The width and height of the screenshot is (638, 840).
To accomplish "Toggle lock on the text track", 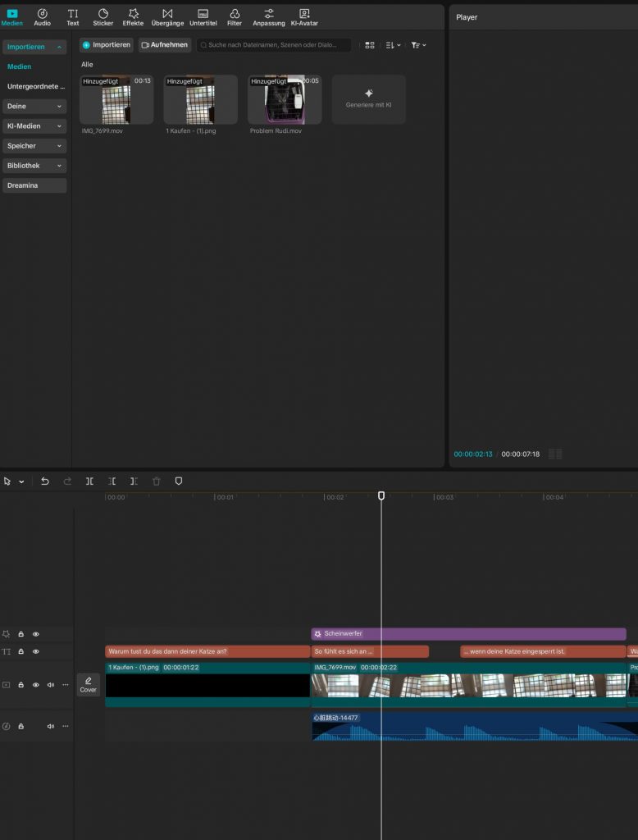I will 21,651.
